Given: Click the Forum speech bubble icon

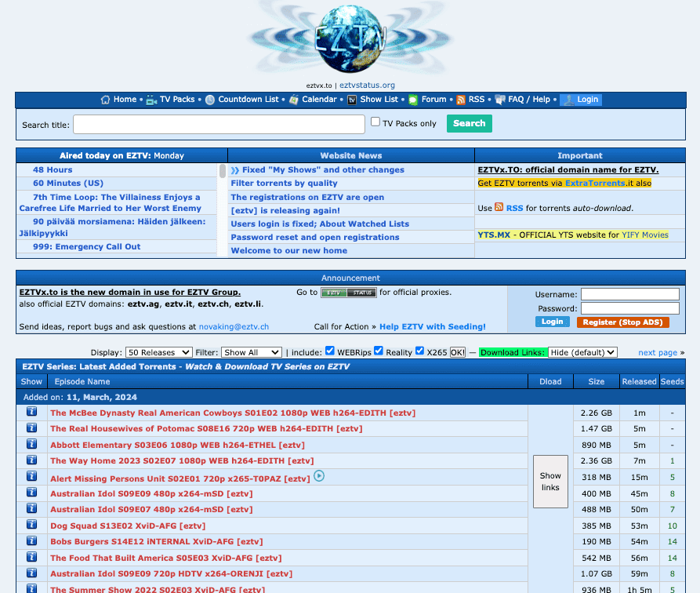Looking at the screenshot, I should point(413,100).
